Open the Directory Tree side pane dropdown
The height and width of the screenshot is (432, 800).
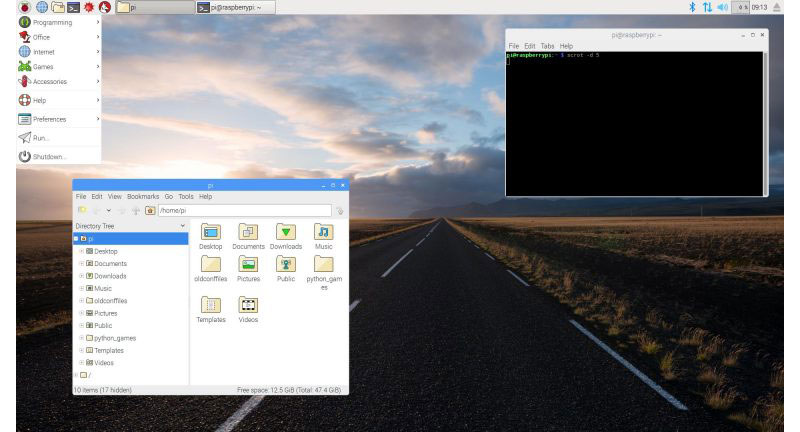tap(182, 227)
